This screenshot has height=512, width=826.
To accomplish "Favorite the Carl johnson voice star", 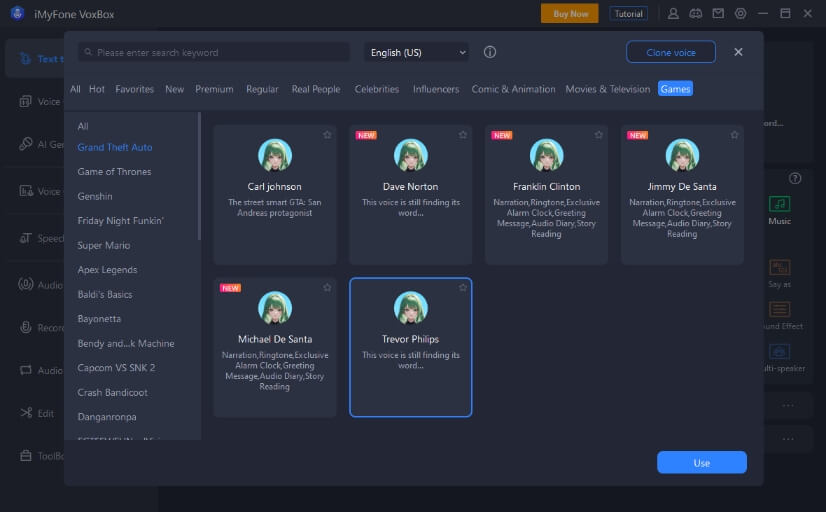I will click(x=327, y=135).
